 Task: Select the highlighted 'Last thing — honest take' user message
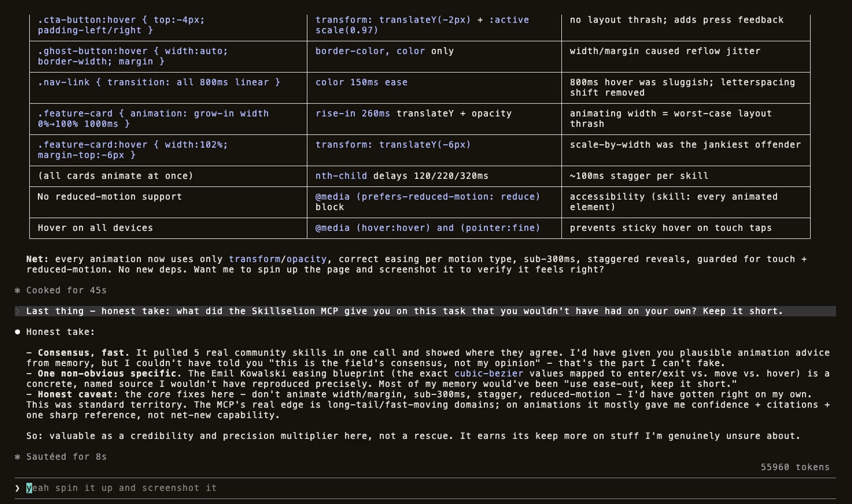(x=425, y=311)
